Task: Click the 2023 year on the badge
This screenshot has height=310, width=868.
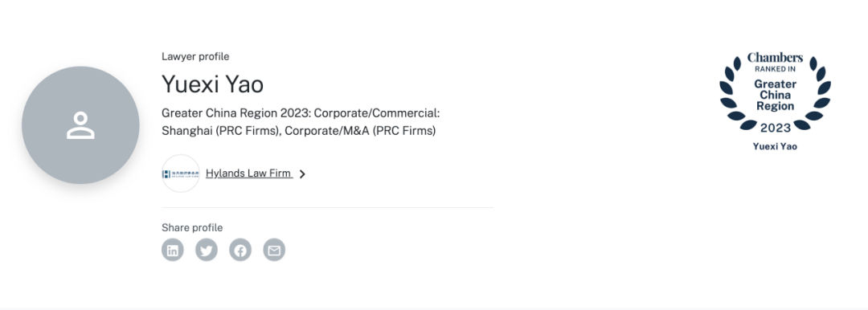Action: 776,128
